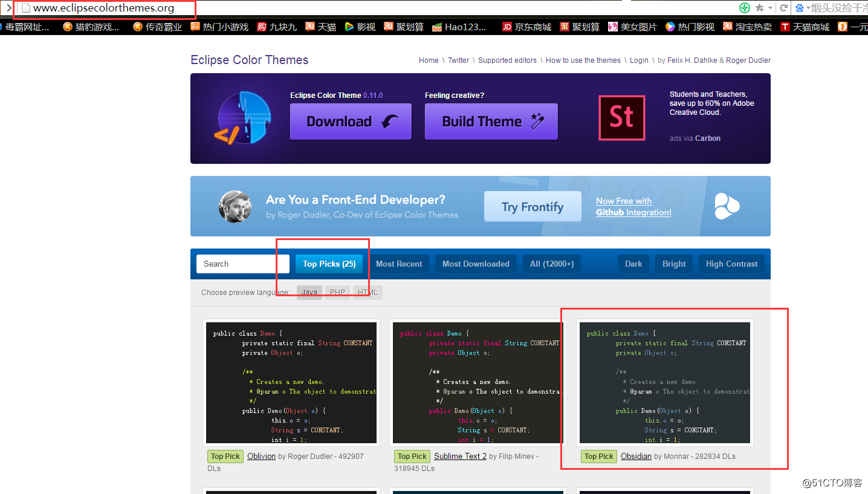868x494 pixels.
Task: Open the Sublime Text 2 preview thumbnail
Action: [x=478, y=383]
